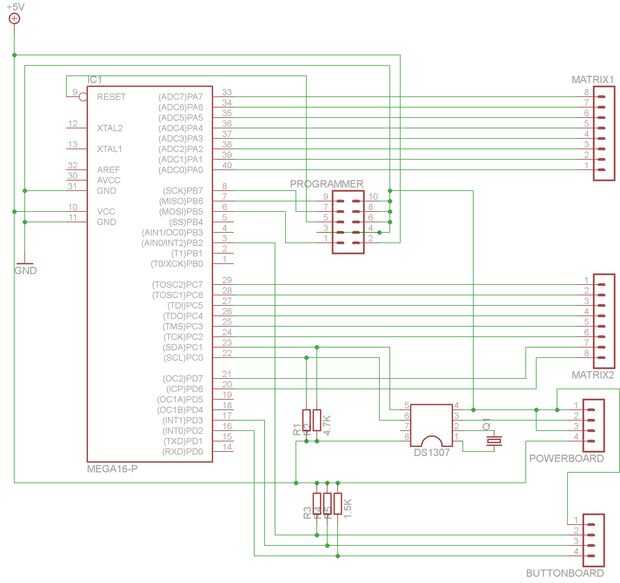Click the RESET pin inversion circle

(83, 97)
